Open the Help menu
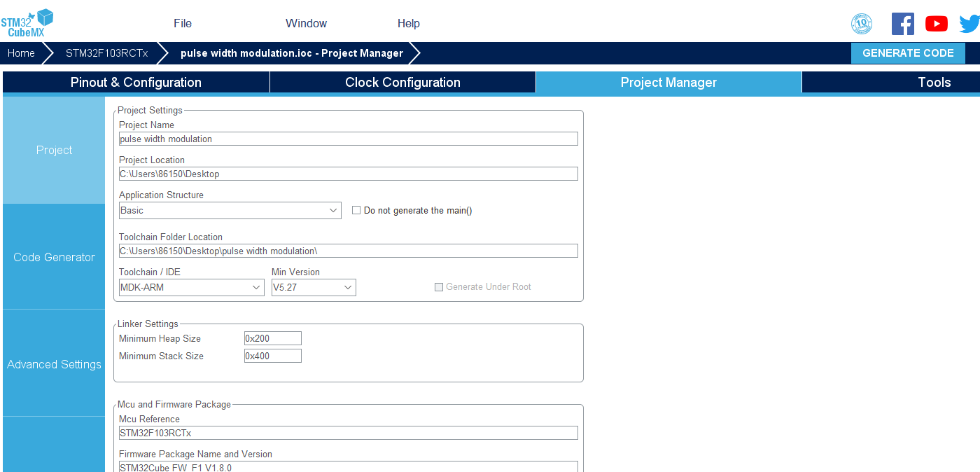Image resolution: width=980 pixels, height=472 pixels. click(x=409, y=23)
